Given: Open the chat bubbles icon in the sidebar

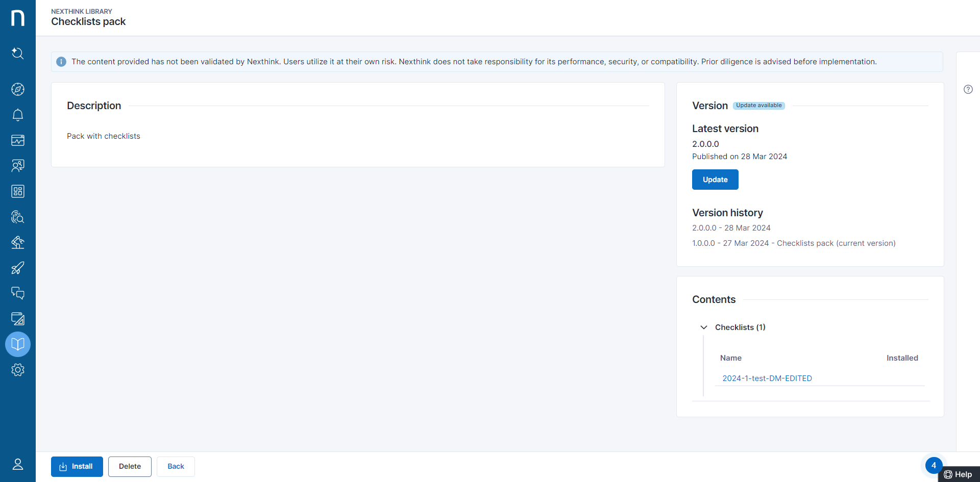Looking at the screenshot, I should (18, 293).
